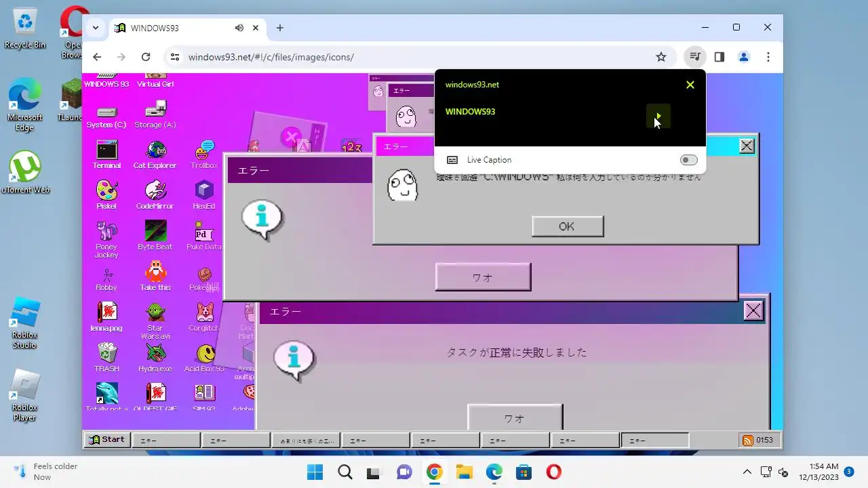Click ワオ in the error dialog behind the OK dialog
Screen dimensions: 868x488
pos(483,277)
